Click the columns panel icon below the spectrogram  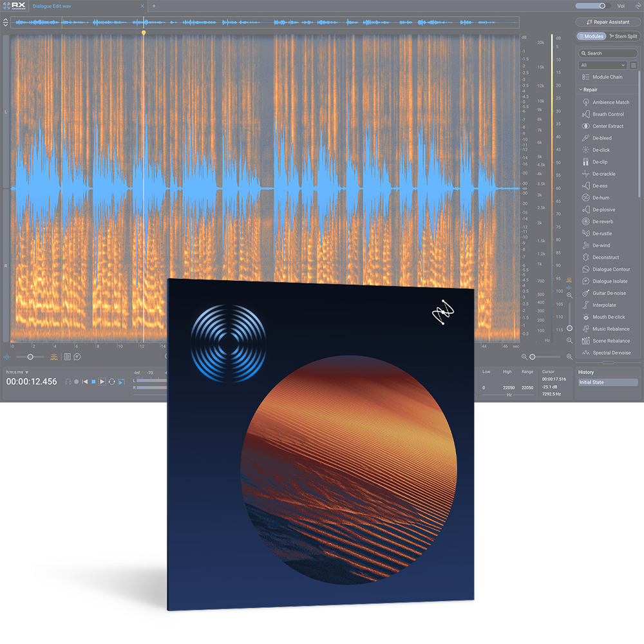click(x=68, y=357)
